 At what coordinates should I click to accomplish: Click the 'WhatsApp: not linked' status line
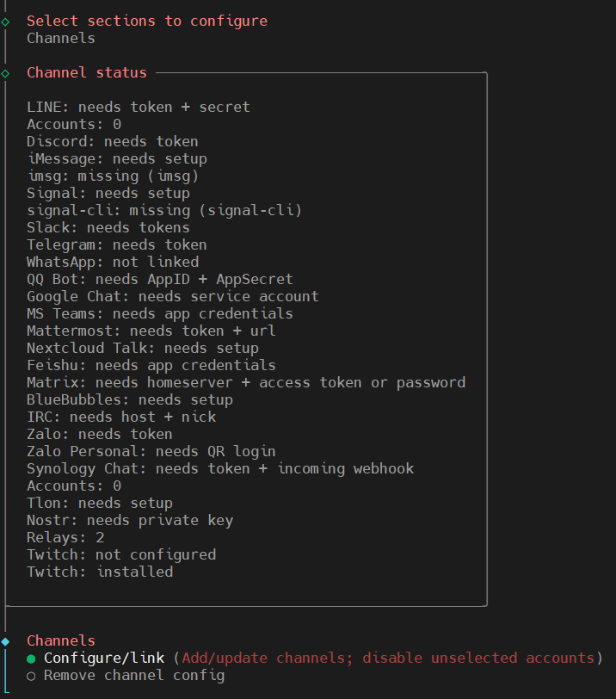pos(113,263)
